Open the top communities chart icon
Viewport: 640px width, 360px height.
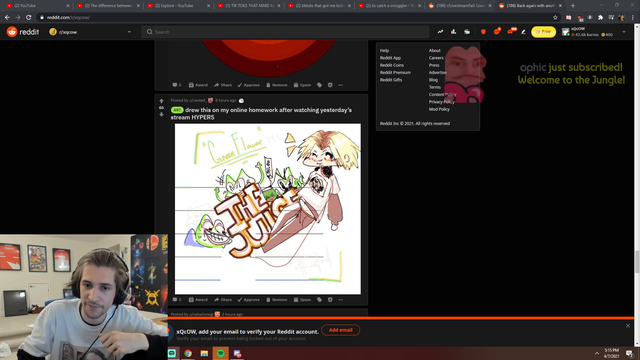(x=453, y=32)
